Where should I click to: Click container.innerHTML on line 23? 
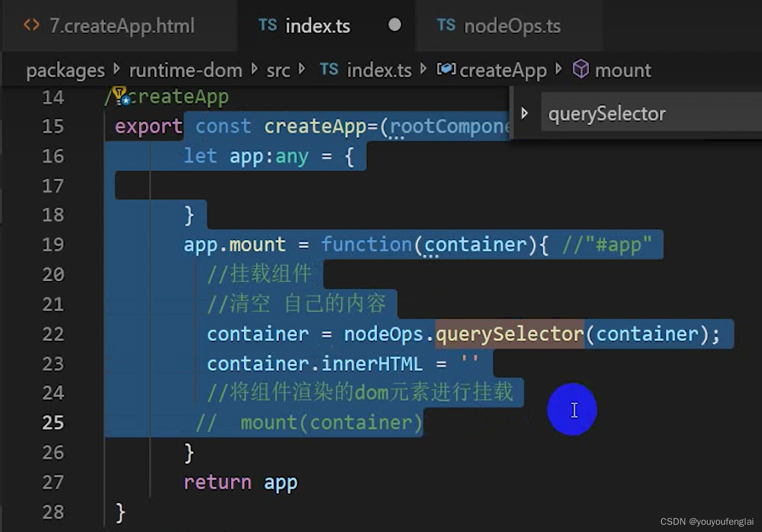coord(315,364)
